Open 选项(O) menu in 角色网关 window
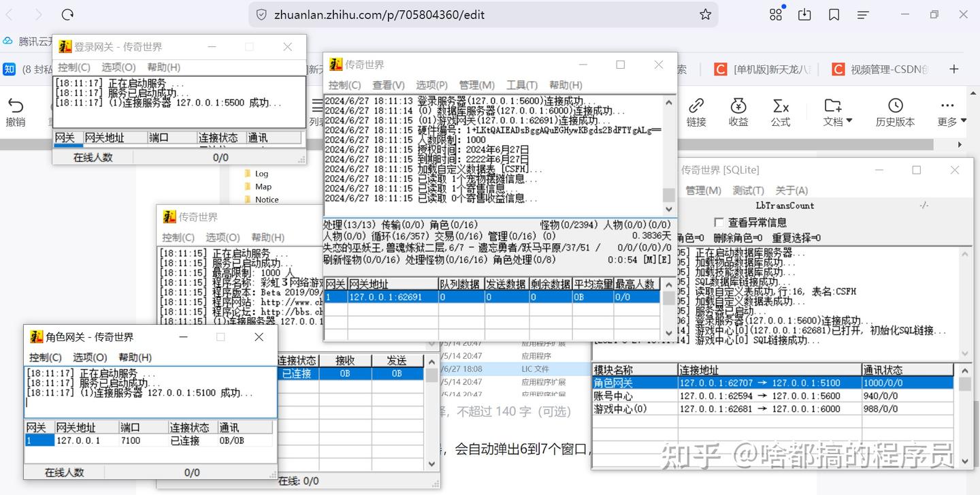The width and height of the screenshot is (980, 495). (x=91, y=357)
